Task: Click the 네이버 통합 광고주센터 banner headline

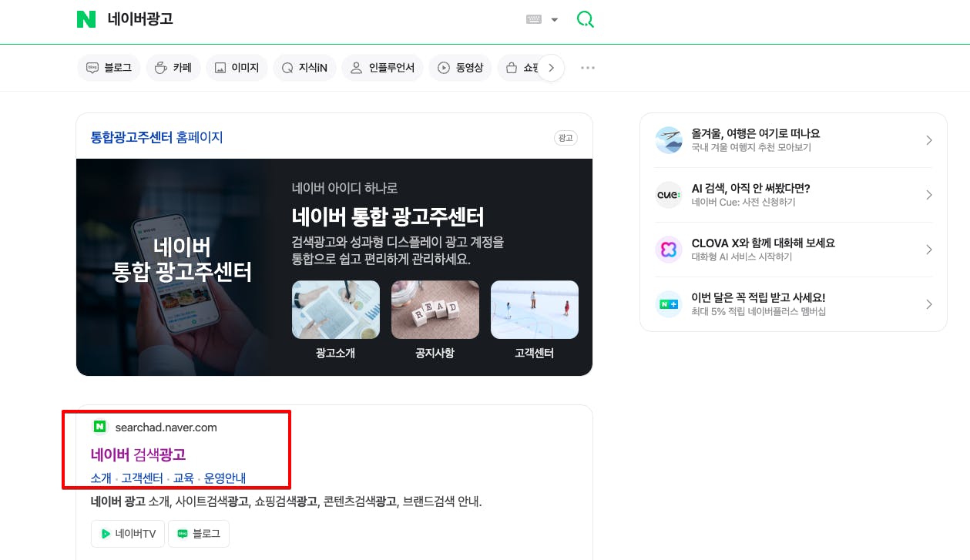Action: point(388,216)
